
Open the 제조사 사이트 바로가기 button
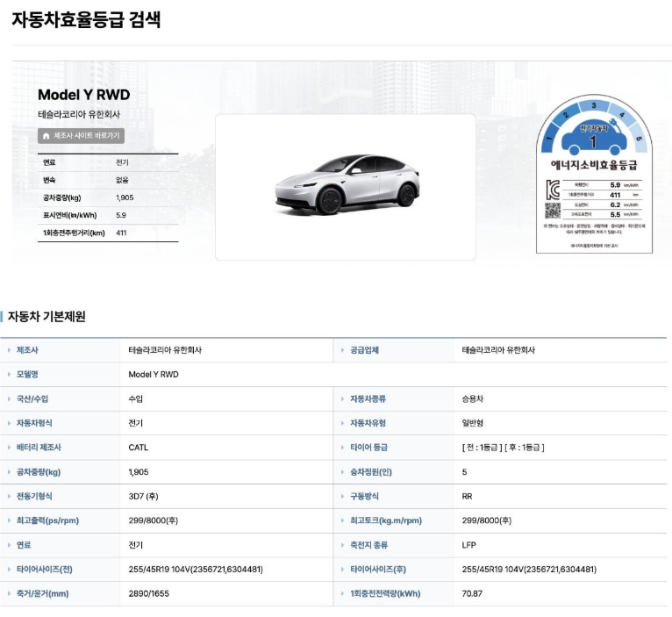point(81,136)
